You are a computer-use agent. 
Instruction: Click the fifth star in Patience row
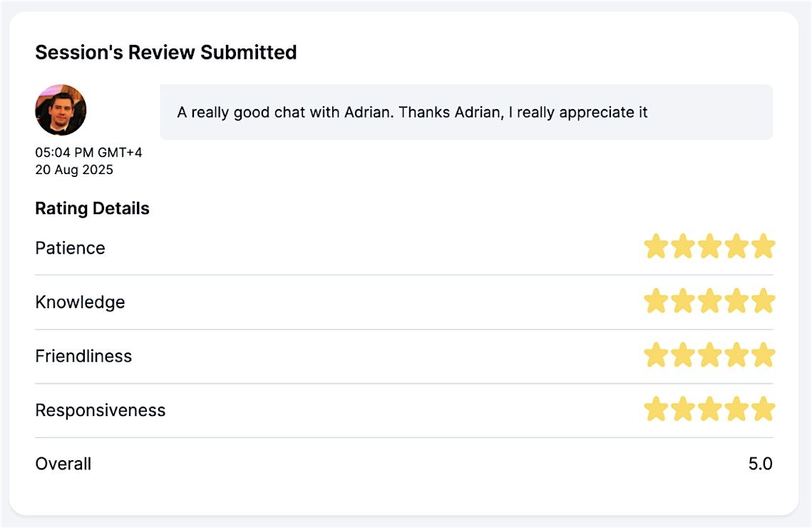point(763,247)
